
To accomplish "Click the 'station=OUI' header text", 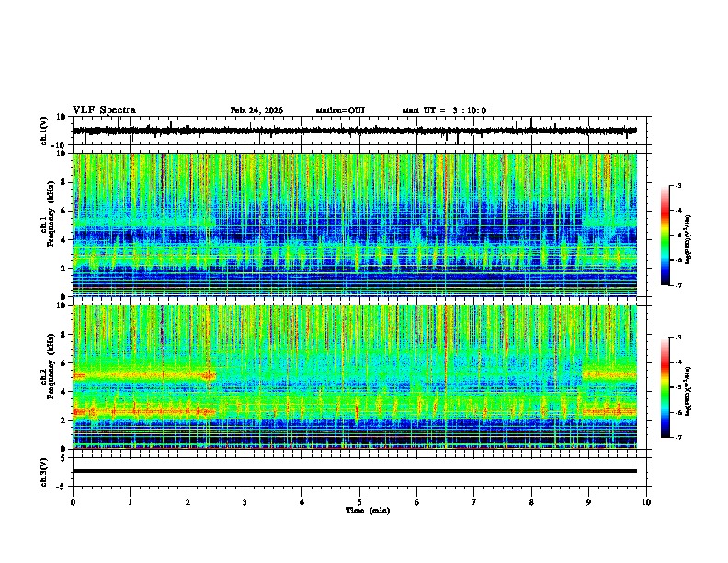I will click(340, 110).
